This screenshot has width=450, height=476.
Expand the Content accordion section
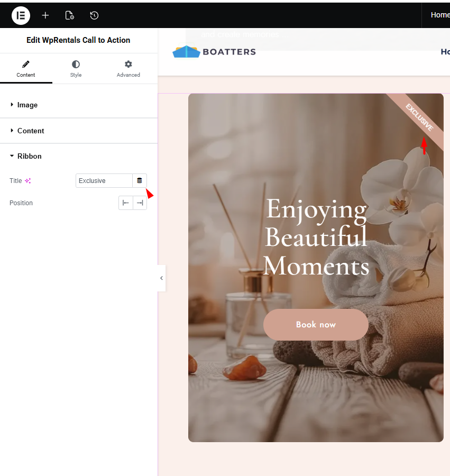tap(30, 131)
